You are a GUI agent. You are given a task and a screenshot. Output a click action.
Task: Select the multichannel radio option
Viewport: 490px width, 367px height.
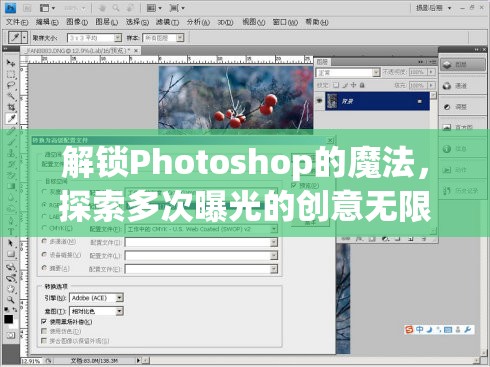tap(44, 241)
